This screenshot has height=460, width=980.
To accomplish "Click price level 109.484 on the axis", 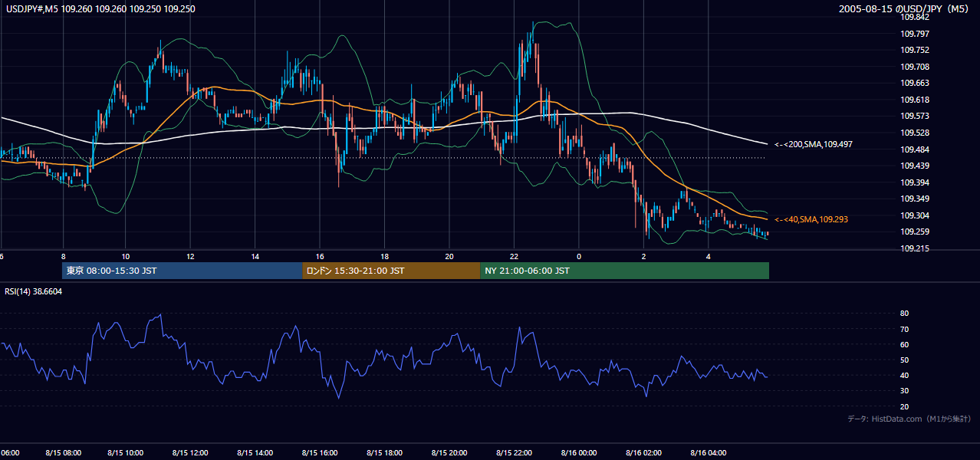I will click(915, 149).
